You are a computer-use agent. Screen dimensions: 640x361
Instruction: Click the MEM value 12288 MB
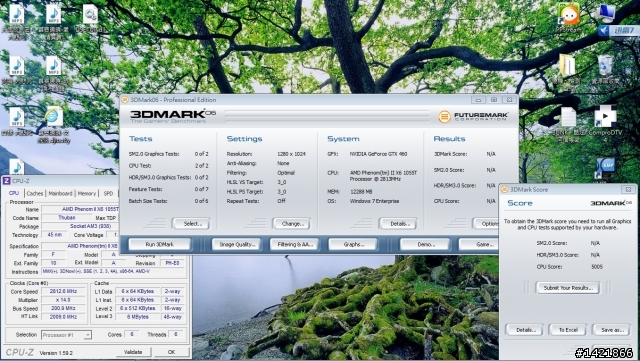click(x=361, y=192)
